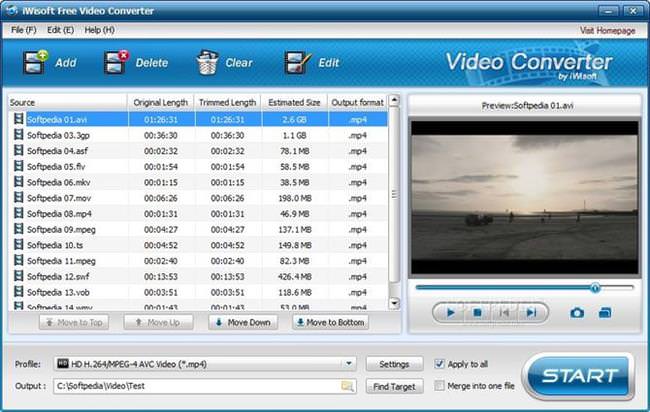
Task: Click the Move Down button
Action: point(243,322)
